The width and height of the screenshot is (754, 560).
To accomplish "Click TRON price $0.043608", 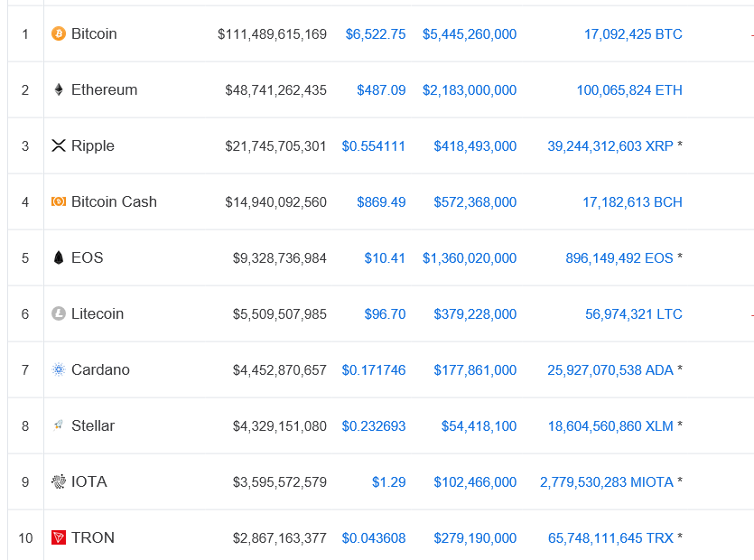I will point(373,538).
